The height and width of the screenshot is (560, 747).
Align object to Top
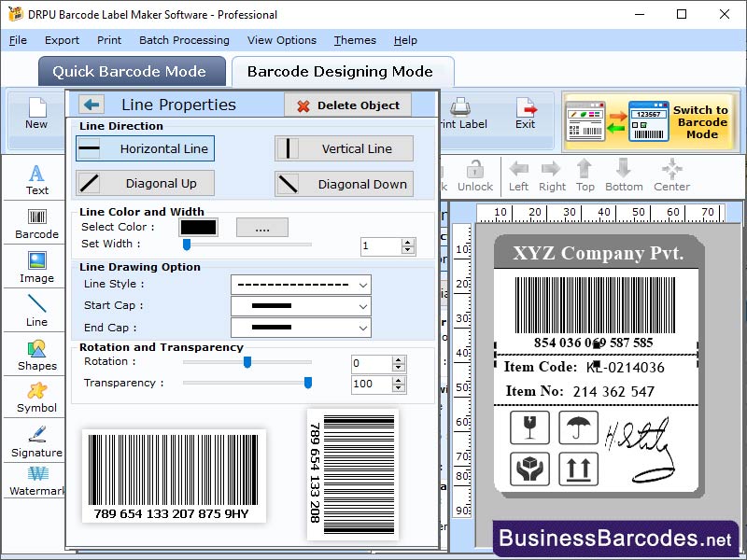click(585, 175)
